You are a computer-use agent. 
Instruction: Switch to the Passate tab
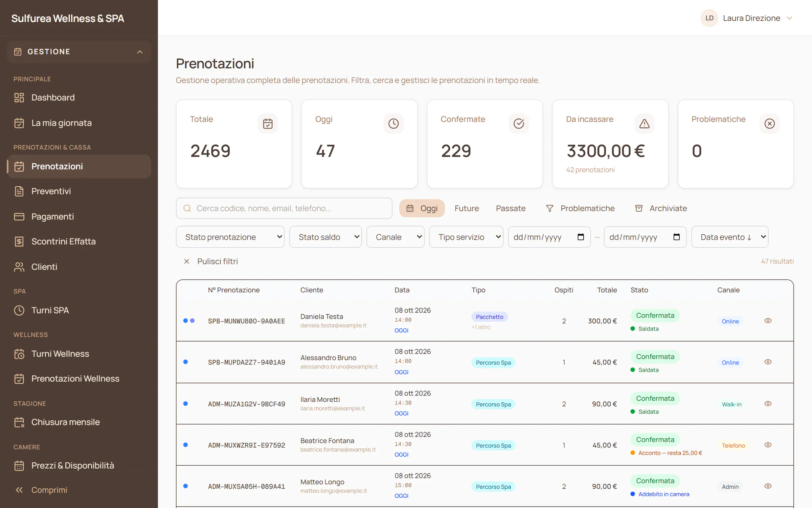coord(511,208)
